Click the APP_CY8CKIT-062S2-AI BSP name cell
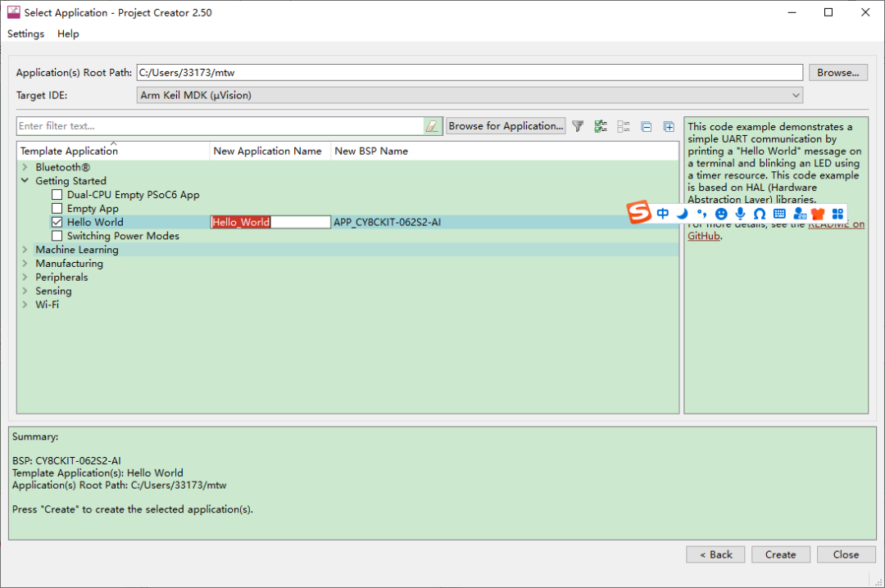This screenshot has width=885, height=588. pyautogui.click(x=387, y=222)
